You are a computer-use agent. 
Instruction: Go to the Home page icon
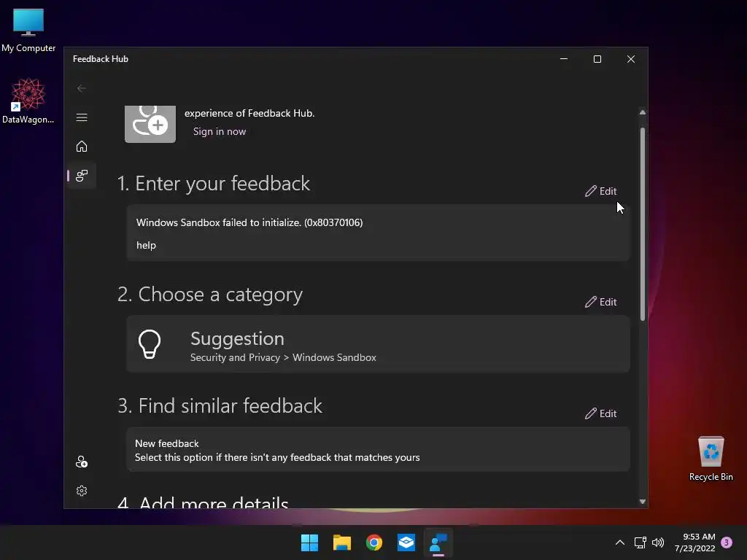(x=82, y=146)
